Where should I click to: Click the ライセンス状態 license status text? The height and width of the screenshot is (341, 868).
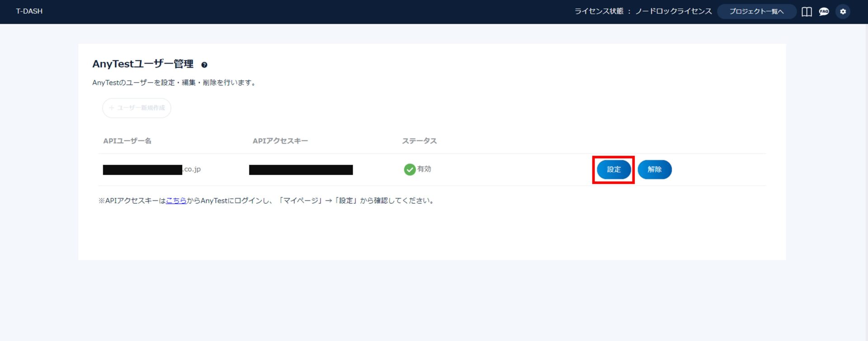642,11
